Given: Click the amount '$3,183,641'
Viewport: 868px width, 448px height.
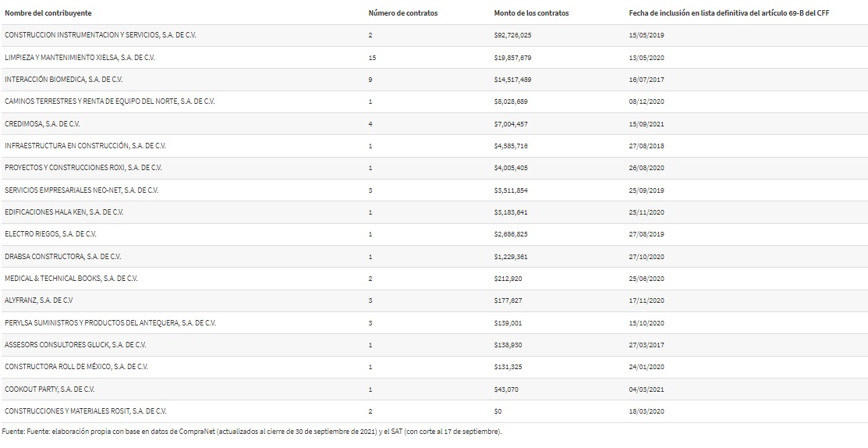Looking at the screenshot, I should pyautogui.click(x=511, y=212).
